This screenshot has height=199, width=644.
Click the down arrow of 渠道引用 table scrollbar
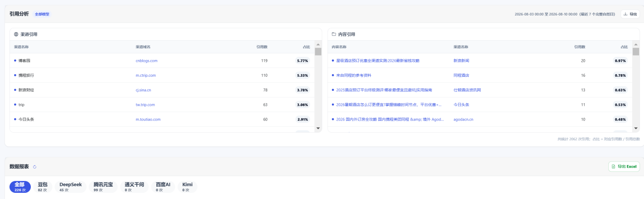tap(318, 128)
